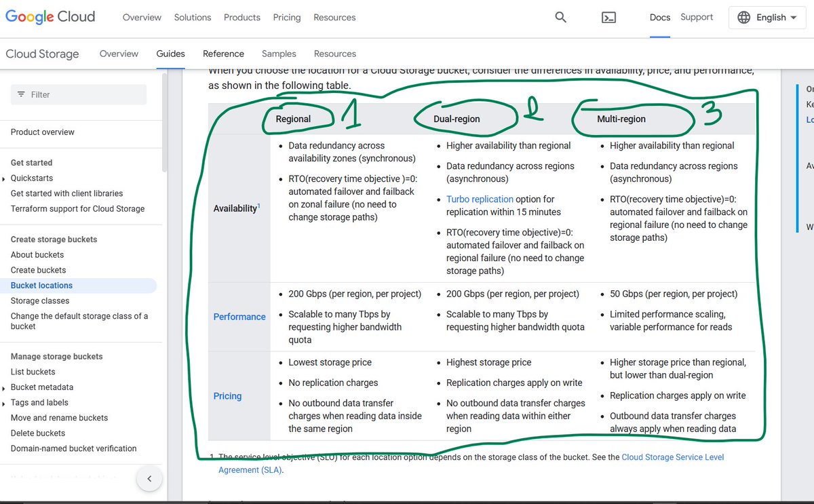Open Change the default storage class page
Image resolution: width=814 pixels, height=504 pixels.
[79, 321]
